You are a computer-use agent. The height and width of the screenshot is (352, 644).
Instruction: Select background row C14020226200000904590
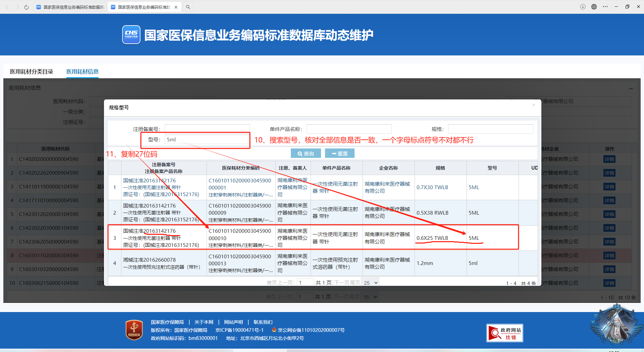click(49, 173)
